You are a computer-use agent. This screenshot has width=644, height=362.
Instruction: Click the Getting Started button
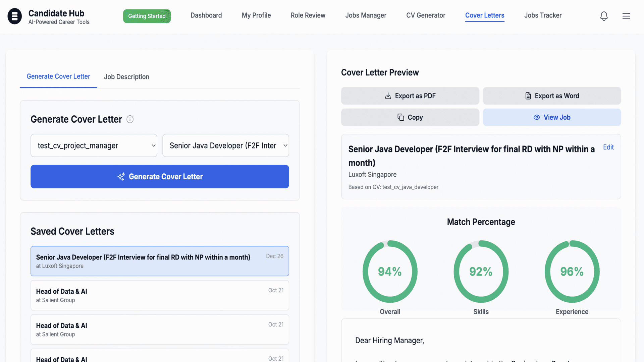click(147, 16)
